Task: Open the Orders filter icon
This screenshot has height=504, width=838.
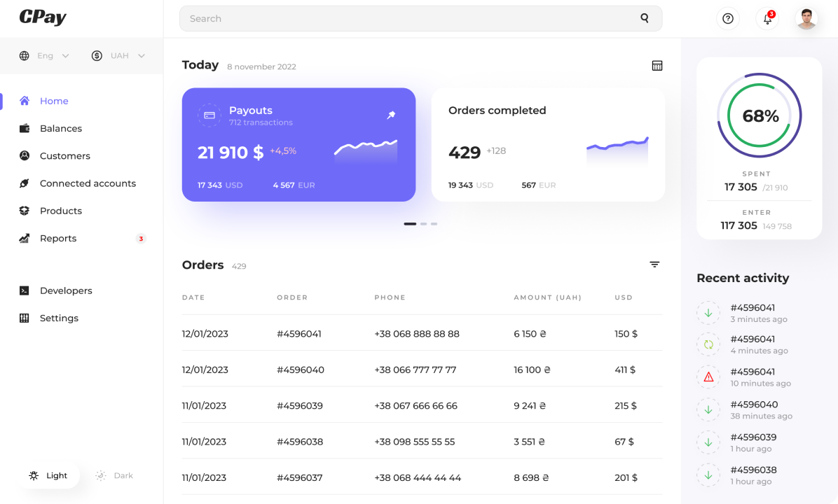Action: tap(654, 265)
